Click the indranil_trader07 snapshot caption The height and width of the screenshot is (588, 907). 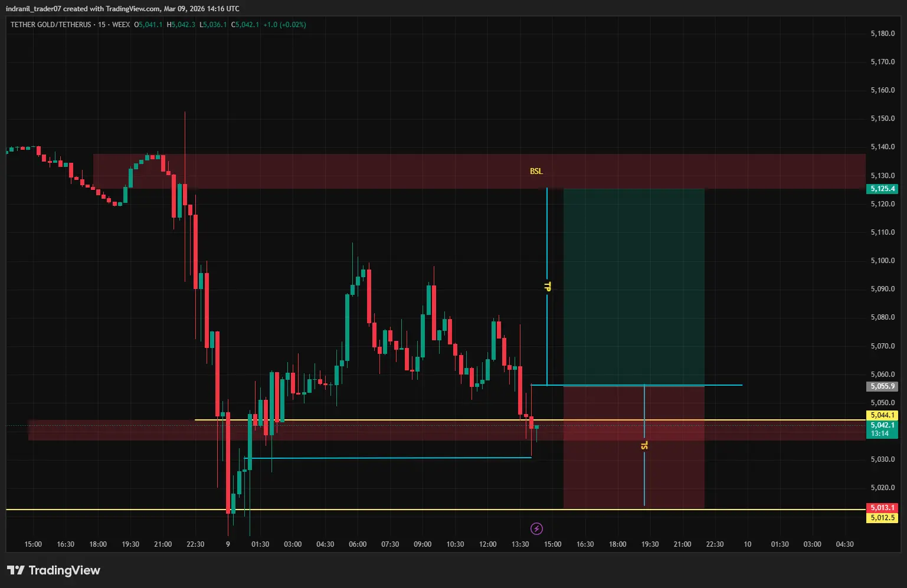tap(122, 9)
